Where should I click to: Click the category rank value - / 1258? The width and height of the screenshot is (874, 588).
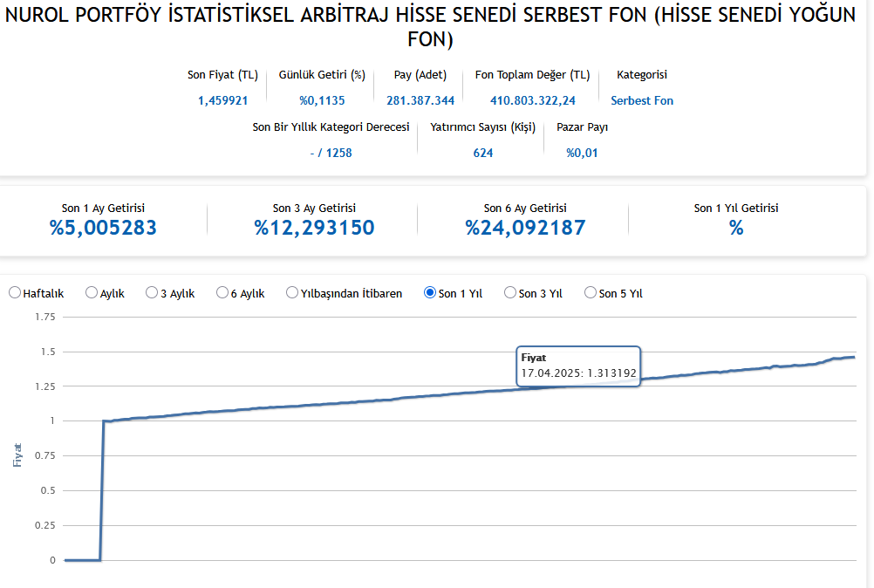[x=331, y=153]
